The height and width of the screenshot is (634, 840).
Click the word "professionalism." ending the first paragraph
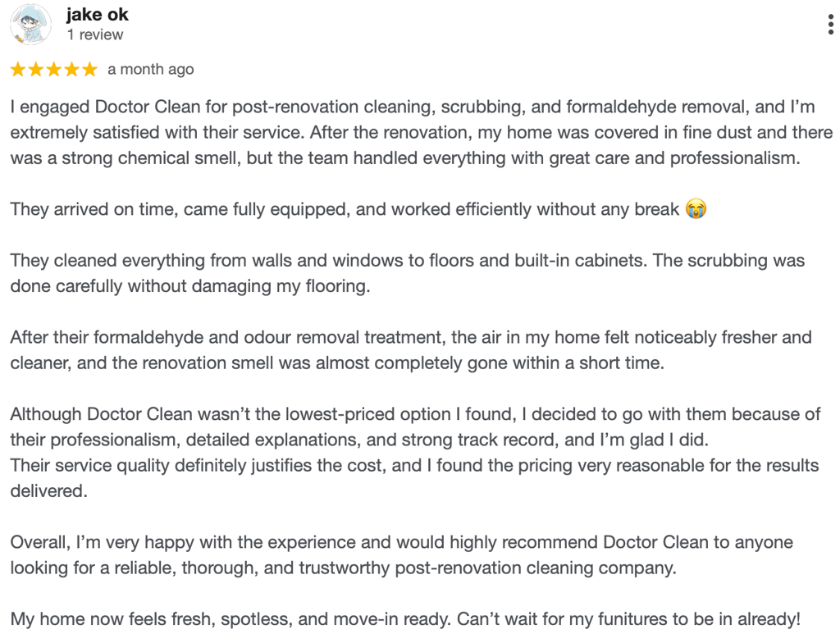[x=734, y=157]
